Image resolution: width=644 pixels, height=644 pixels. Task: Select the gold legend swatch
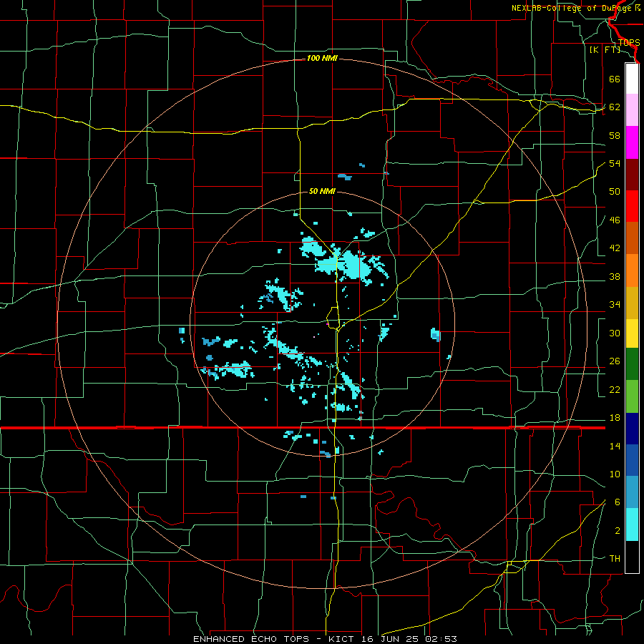click(x=632, y=303)
